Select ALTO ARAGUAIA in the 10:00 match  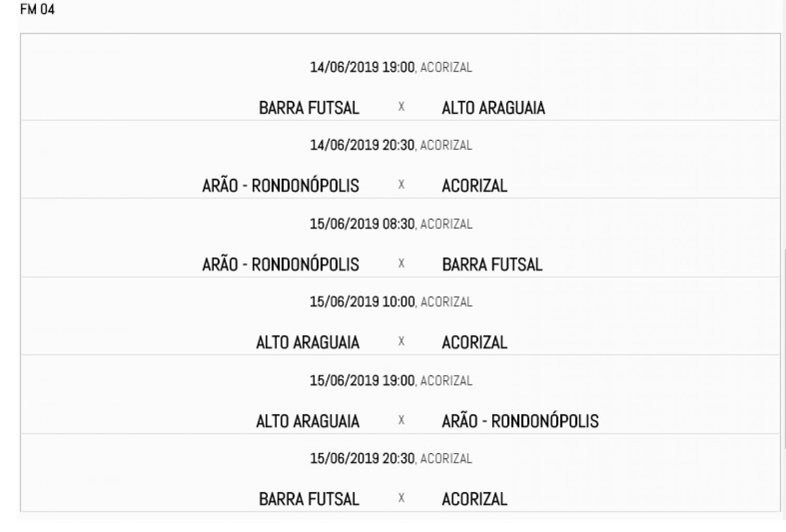pos(308,342)
